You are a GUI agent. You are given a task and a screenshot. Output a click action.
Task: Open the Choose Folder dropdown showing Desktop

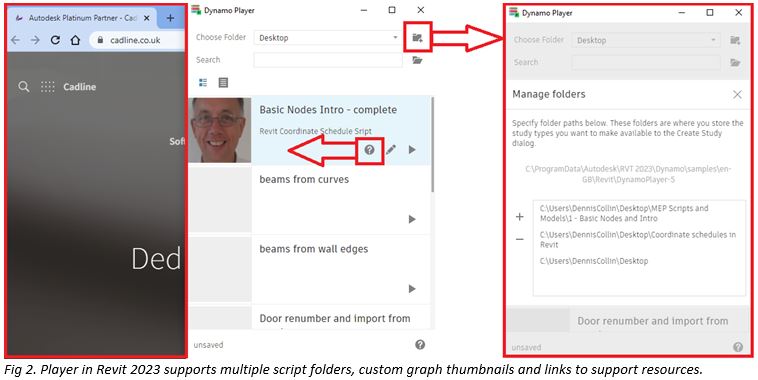click(x=328, y=38)
